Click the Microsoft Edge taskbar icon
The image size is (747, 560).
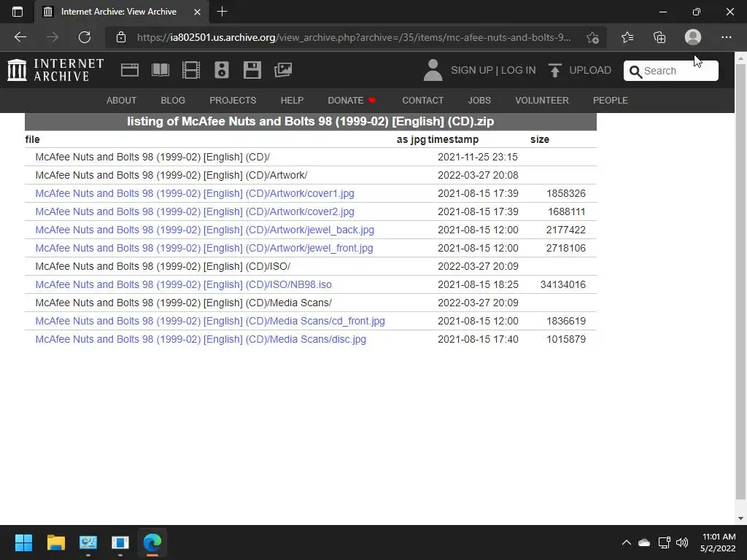click(152, 542)
